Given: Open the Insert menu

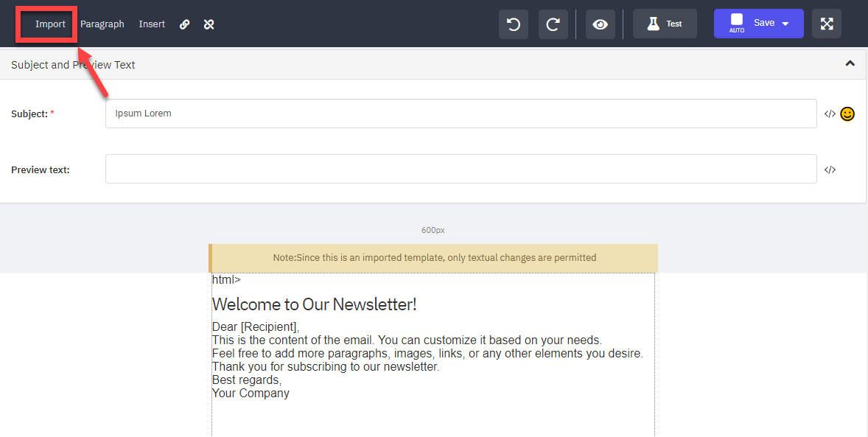Looking at the screenshot, I should click(152, 24).
